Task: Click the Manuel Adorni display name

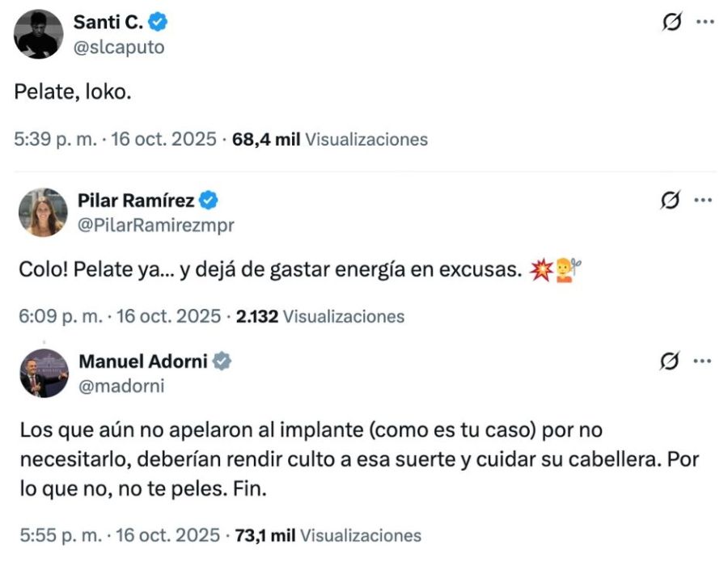Action: [x=142, y=361]
